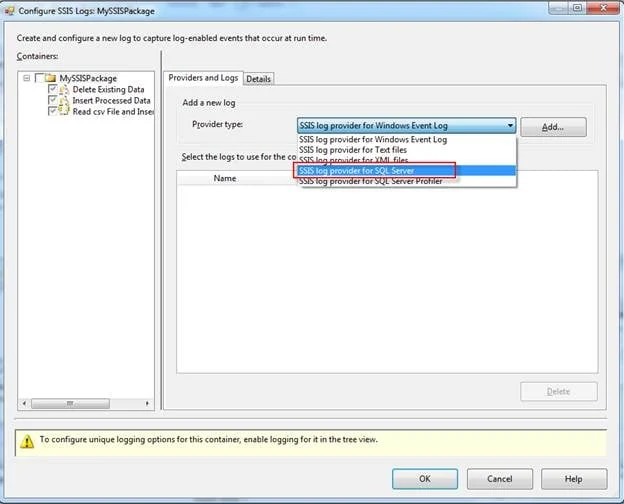
Task: Choose SSIS log provider for SQL Server Profiler
Action: coord(407,181)
